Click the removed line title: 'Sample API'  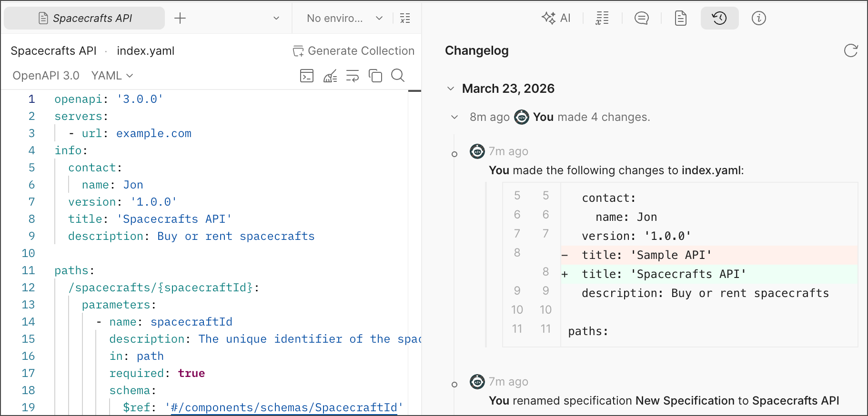(709, 255)
